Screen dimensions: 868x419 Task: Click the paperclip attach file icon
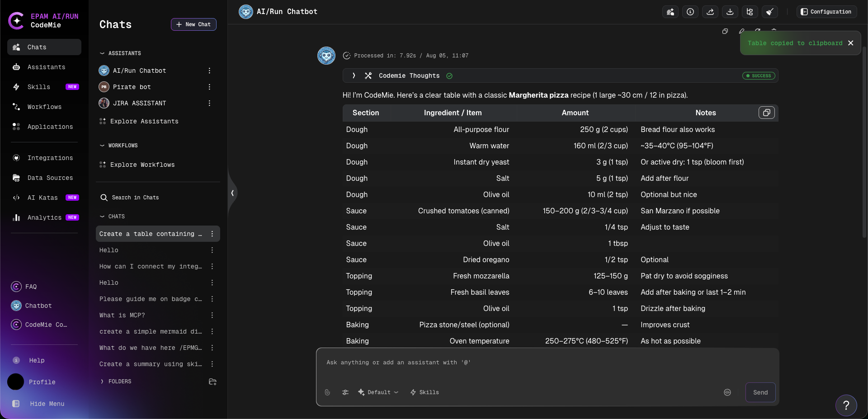coord(327,392)
